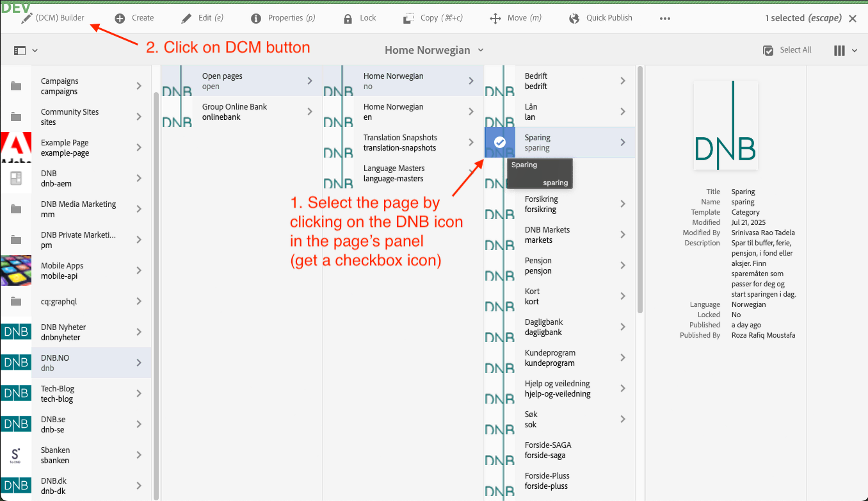Click the Move arrows icon

coord(495,19)
